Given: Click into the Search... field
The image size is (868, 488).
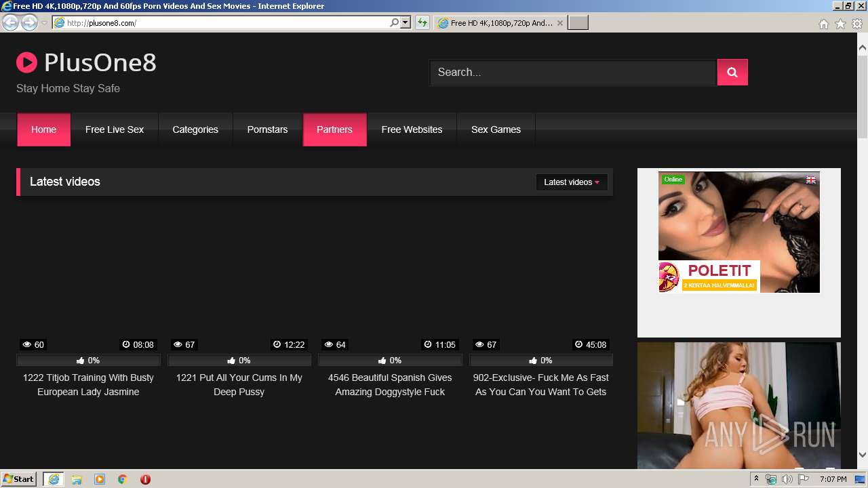Looking at the screenshot, I should [573, 73].
